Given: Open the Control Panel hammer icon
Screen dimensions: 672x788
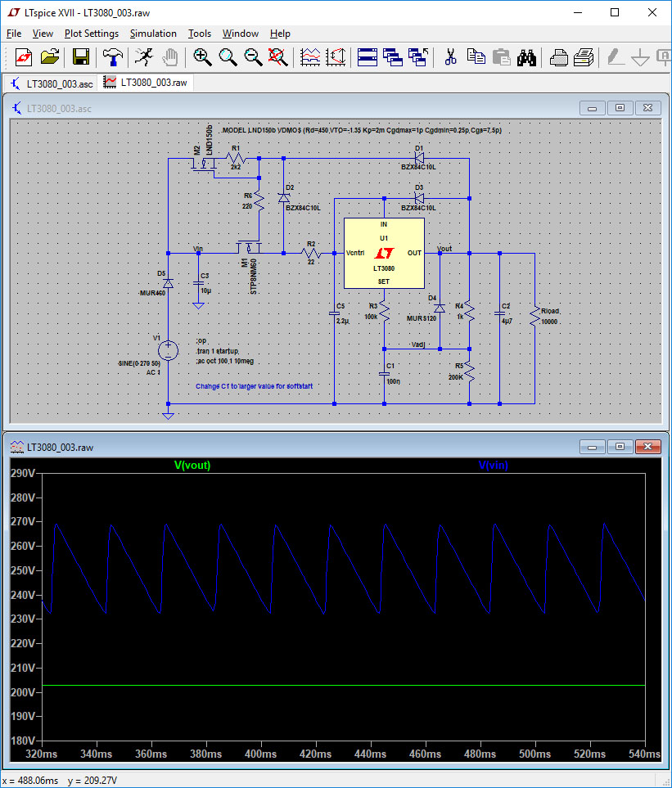Looking at the screenshot, I should click(x=113, y=57).
